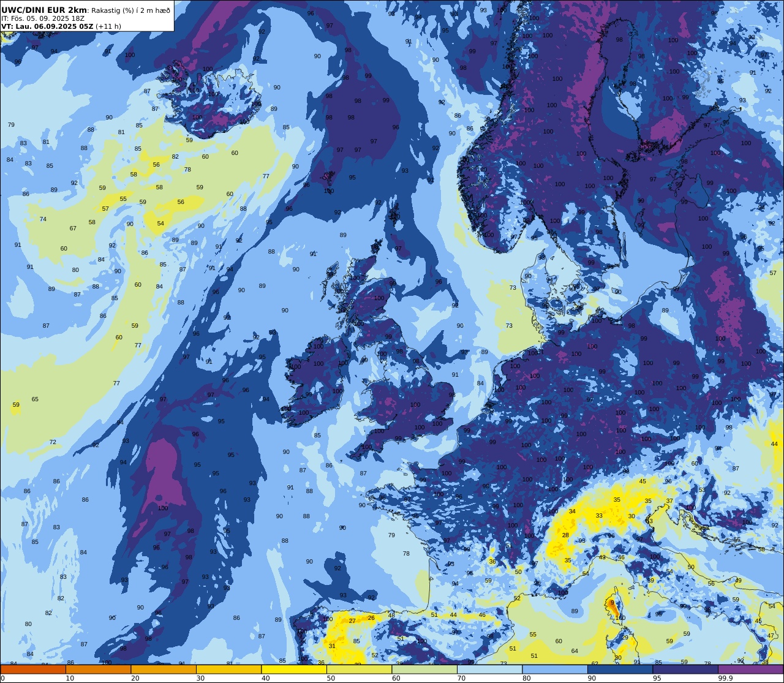The height and width of the screenshot is (683, 784).
Task: Click the light blue 70–80 legend swatch
Action: [489, 670]
